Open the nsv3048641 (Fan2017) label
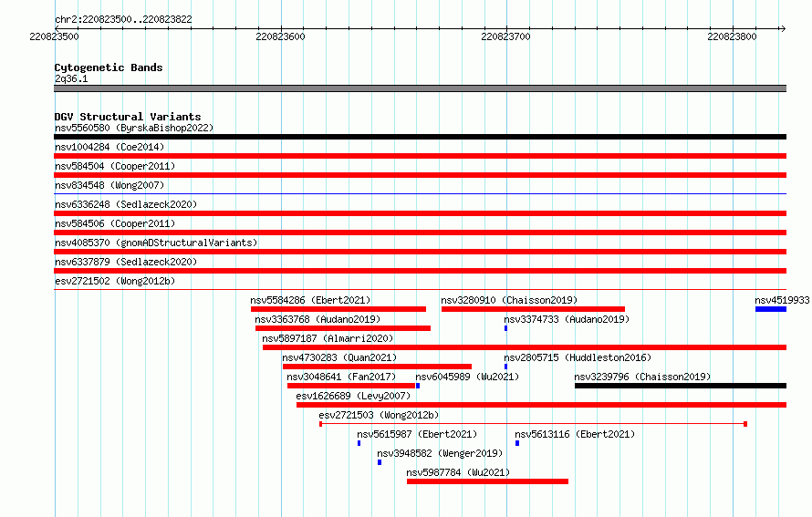The height and width of the screenshot is (517, 812). tap(340, 377)
